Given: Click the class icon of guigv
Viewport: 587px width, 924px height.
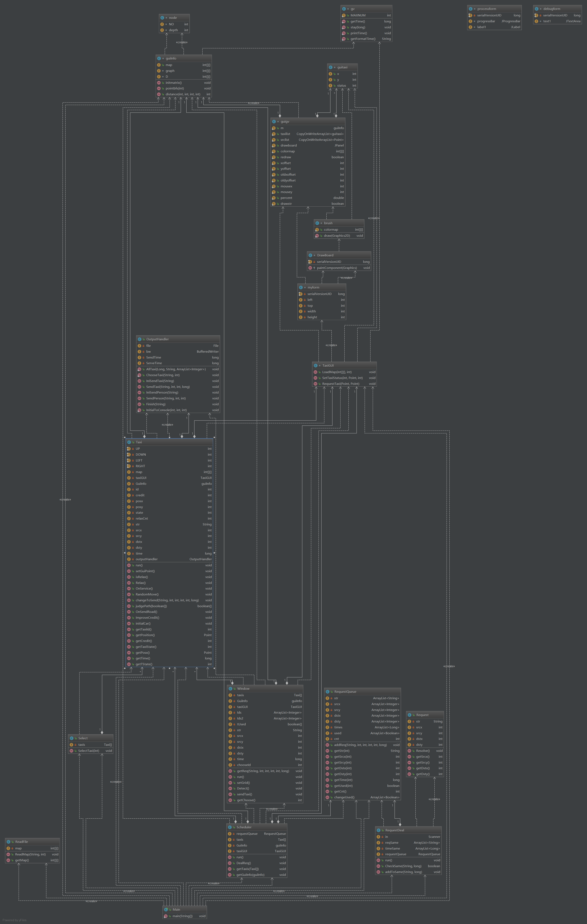Looking at the screenshot, I should 274,122.
